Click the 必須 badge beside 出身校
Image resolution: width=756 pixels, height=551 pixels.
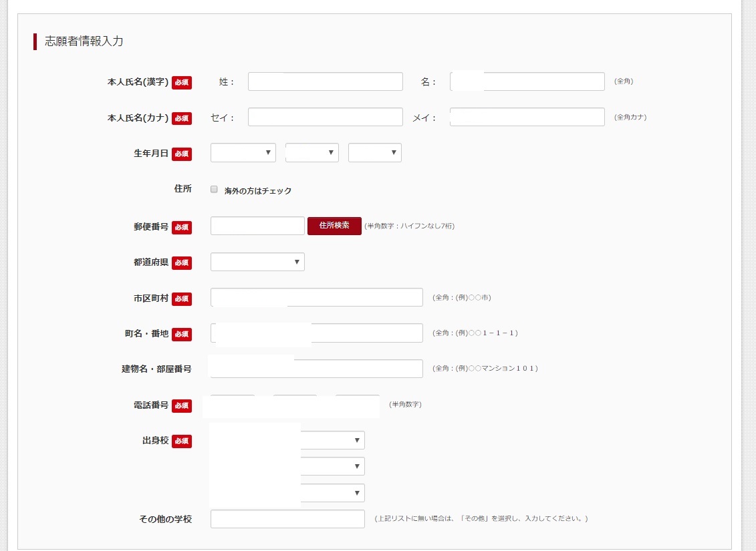[182, 441]
